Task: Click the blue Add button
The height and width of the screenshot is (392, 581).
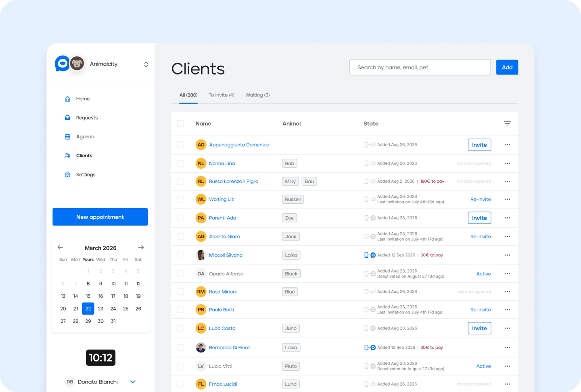Action: click(507, 67)
